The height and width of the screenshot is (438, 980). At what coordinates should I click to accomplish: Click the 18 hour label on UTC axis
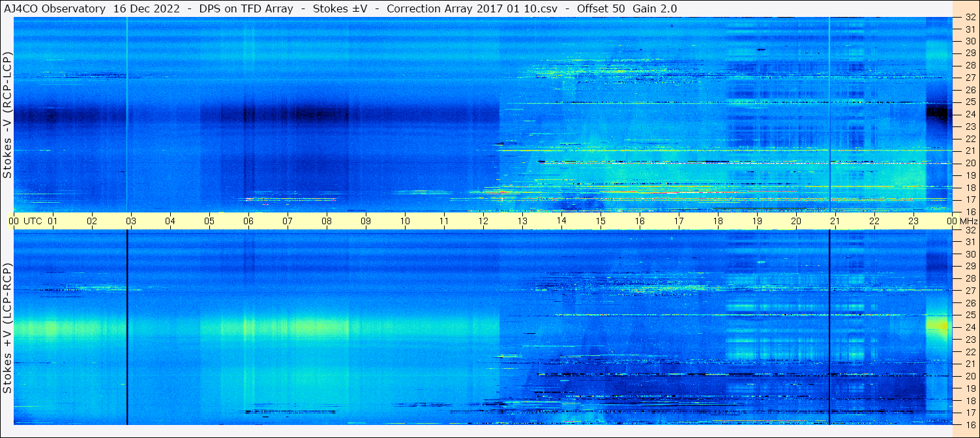[718, 221]
